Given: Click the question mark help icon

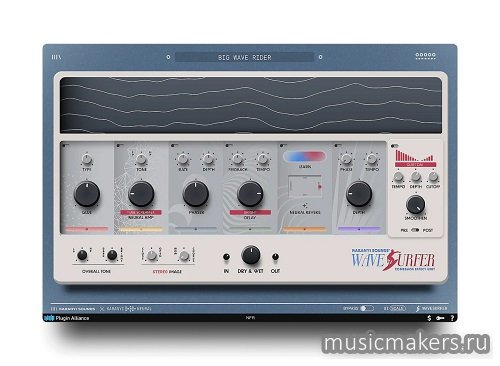Looking at the screenshot, I should pyautogui.click(x=452, y=318).
